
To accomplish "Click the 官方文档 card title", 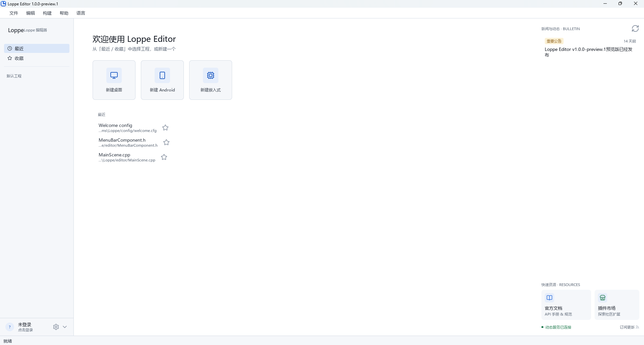I will pos(553,308).
